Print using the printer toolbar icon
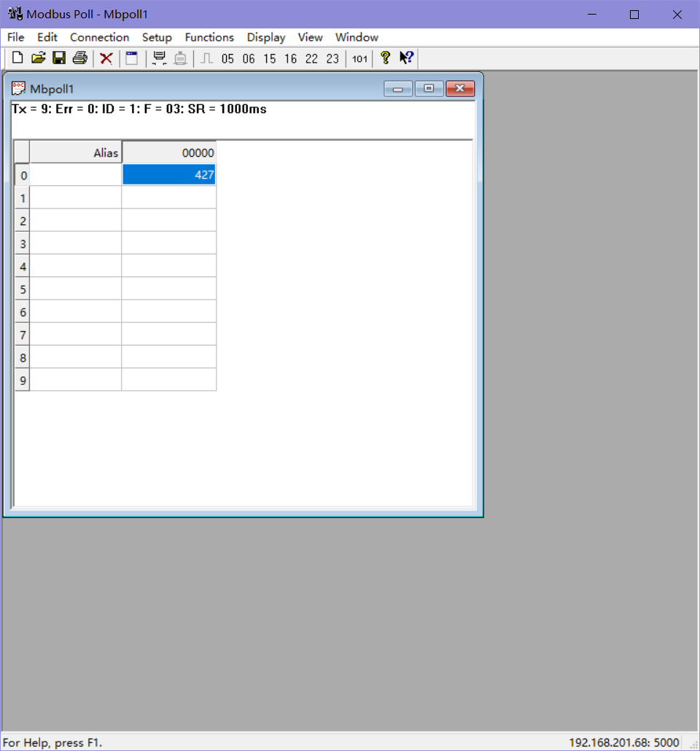 80,58
